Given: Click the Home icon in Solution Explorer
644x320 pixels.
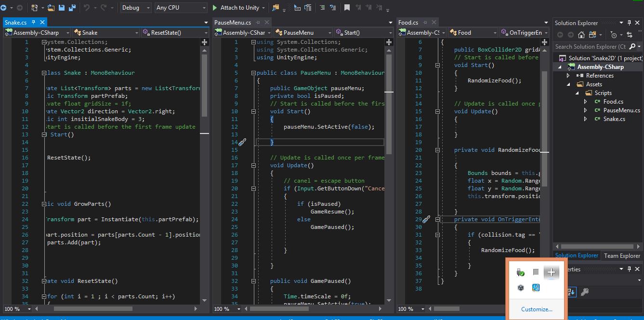Looking at the screenshot, I should tap(581, 35).
